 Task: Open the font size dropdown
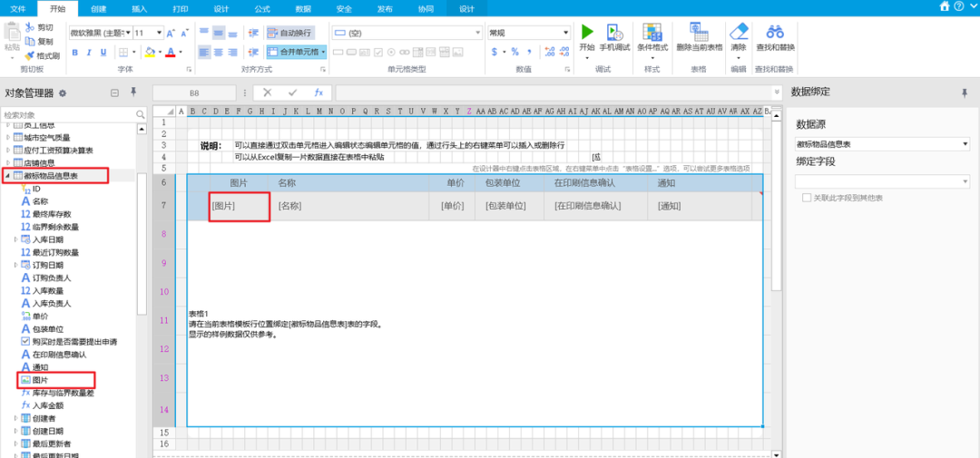pos(151,33)
